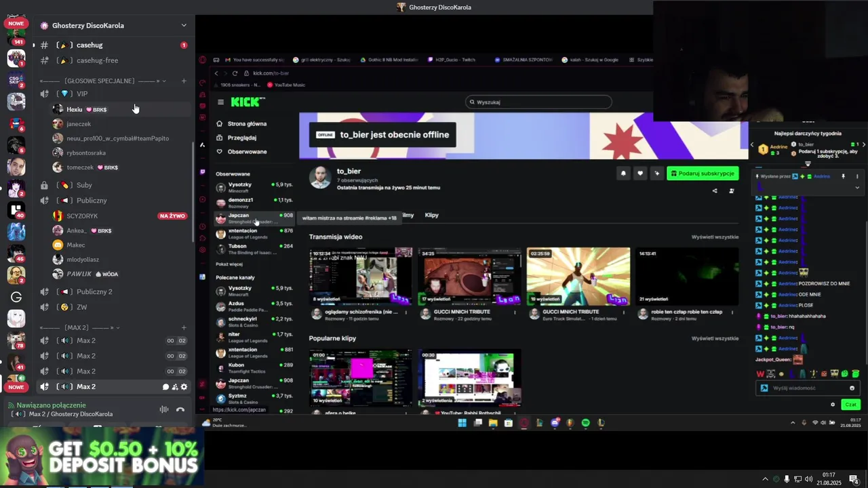Switch to Klipy tab on Kick profile

coord(431,215)
